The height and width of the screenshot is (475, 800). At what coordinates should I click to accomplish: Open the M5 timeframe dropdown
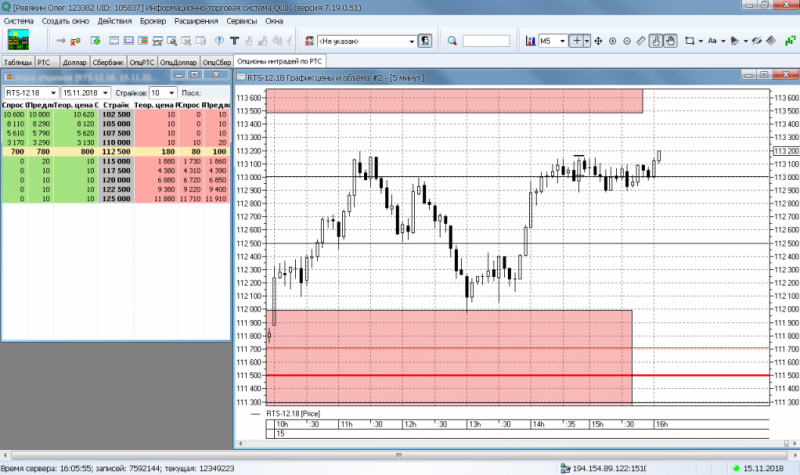tap(562, 41)
